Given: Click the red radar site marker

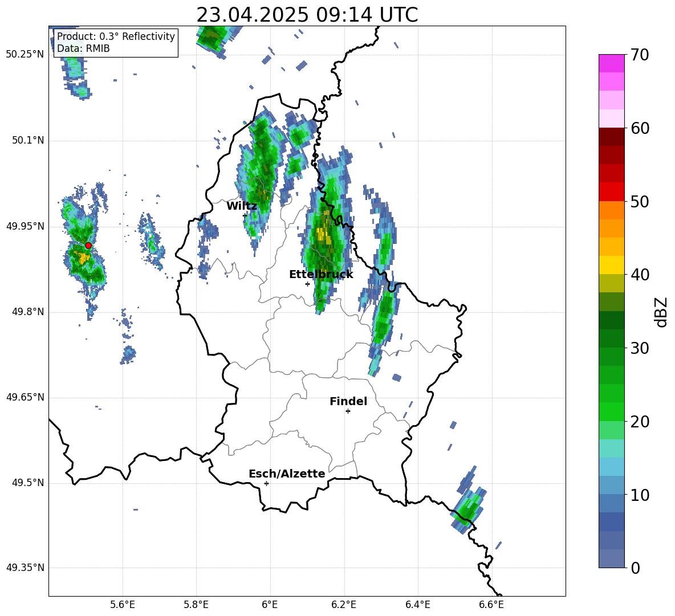Looking at the screenshot, I should (x=88, y=246).
